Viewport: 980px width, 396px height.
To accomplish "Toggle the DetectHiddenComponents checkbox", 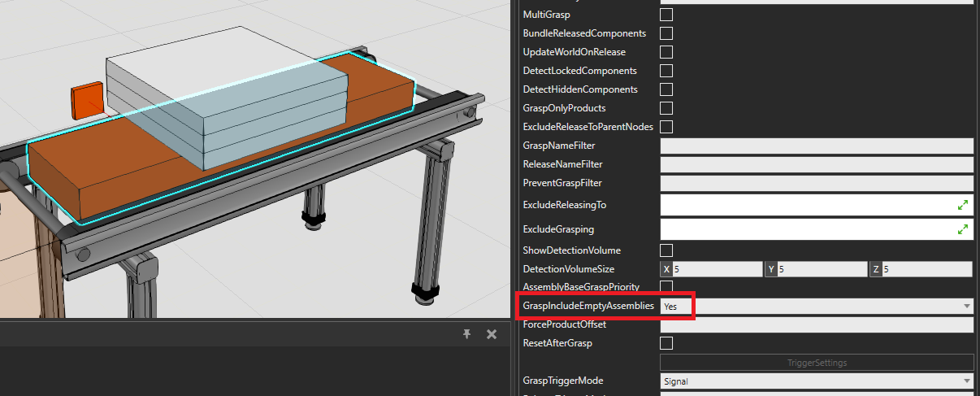I will tap(666, 89).
